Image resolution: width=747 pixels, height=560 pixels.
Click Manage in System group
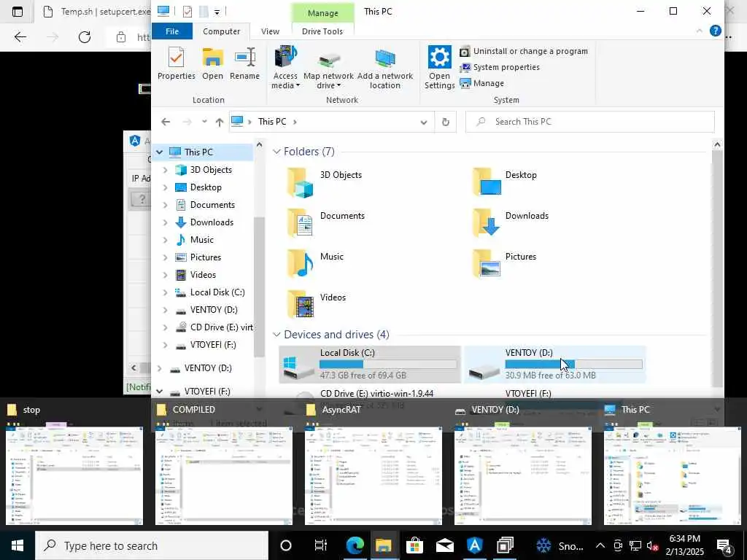tap(481, 83)
